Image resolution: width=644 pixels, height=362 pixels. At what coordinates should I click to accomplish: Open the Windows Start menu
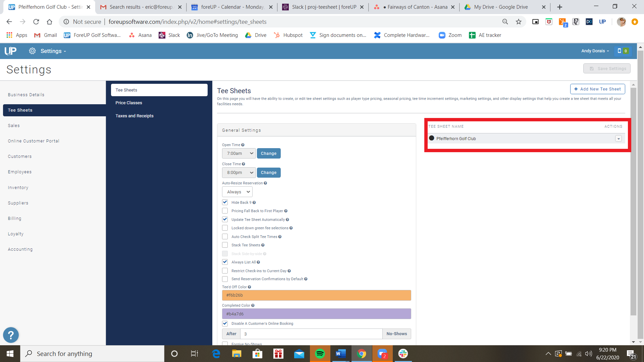pos(10,354)
